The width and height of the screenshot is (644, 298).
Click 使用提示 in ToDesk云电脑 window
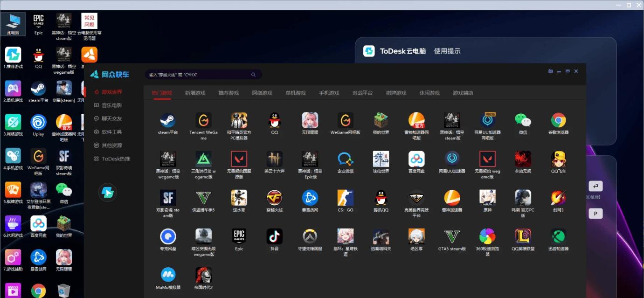click(x=447, y=51)
